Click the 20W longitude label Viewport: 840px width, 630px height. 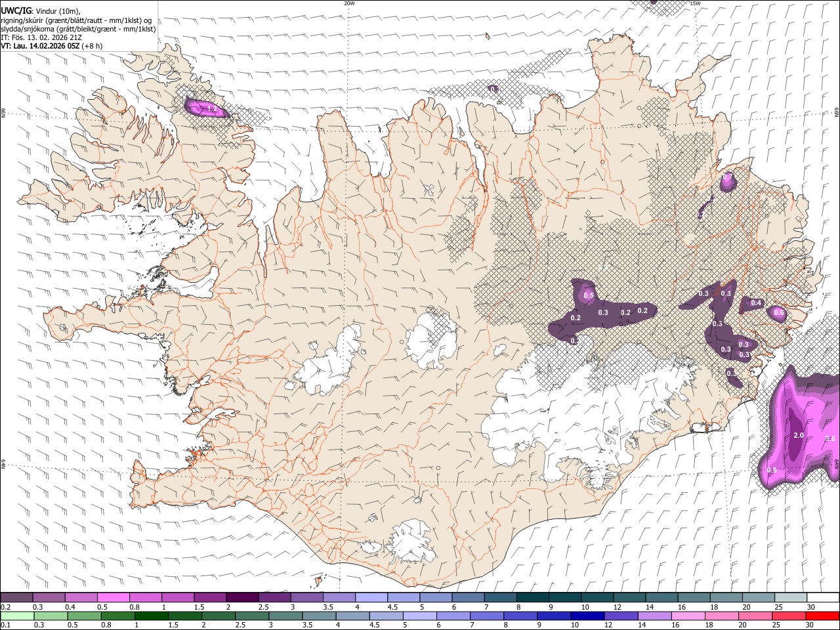tap(349, 3)
